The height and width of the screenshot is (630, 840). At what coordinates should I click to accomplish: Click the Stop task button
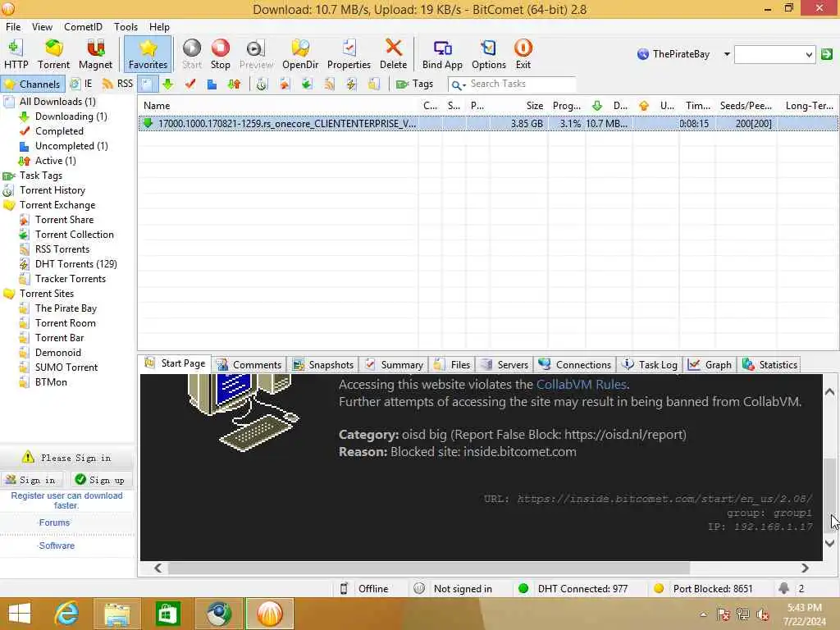pos(220,53)
